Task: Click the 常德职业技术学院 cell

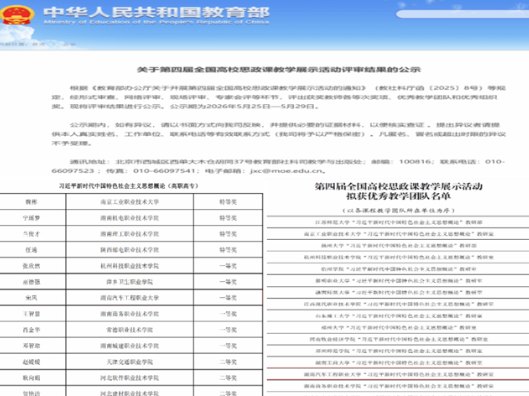Action: pos(130,330)
